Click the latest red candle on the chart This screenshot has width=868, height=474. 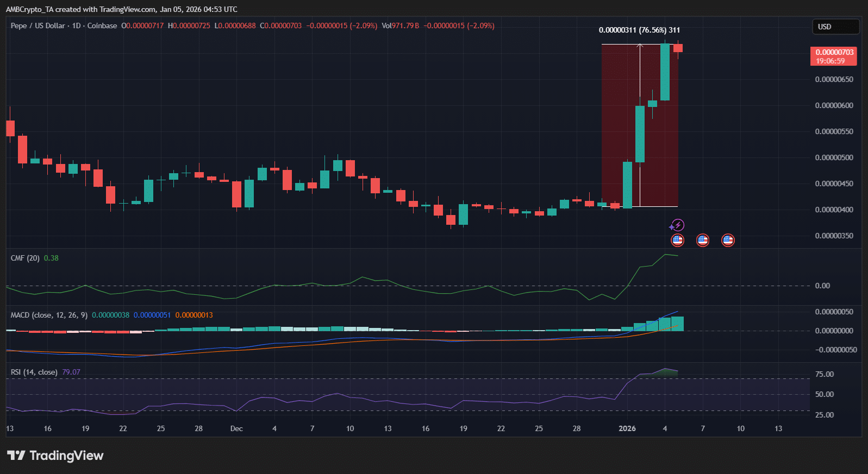tap(678, 48)
